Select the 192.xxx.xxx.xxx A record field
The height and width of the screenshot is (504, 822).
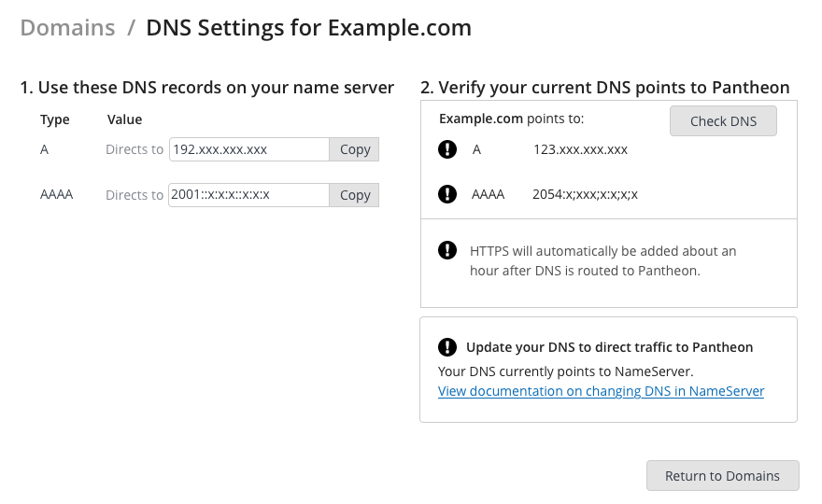pyautogui.click(x=249, y=149)
